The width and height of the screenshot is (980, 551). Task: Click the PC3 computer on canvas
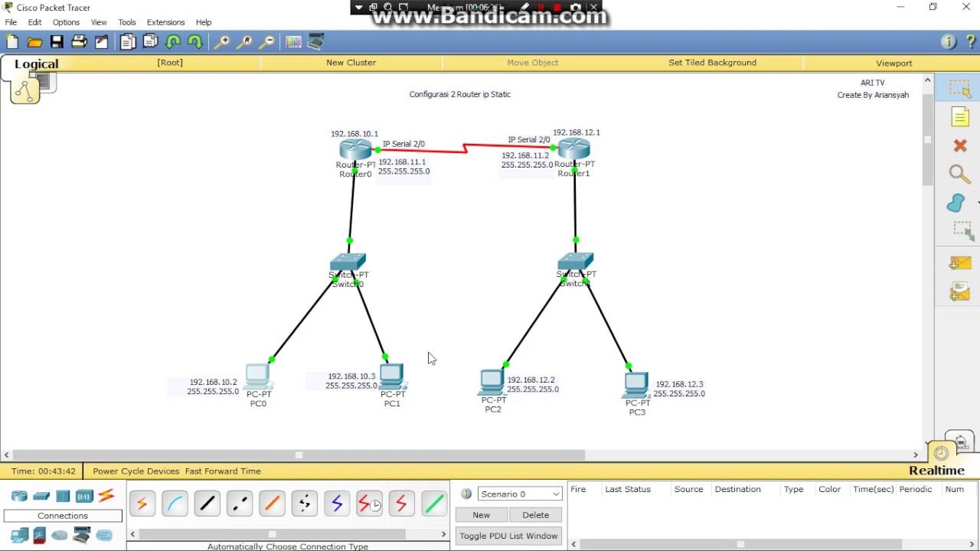click(x=636, y=385)
